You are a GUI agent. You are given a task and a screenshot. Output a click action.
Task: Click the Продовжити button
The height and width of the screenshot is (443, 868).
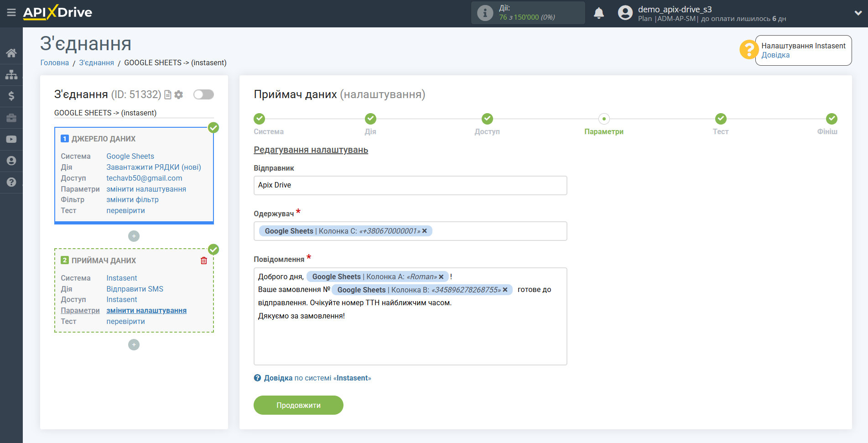pyautogui.click(x=298, y=405)
